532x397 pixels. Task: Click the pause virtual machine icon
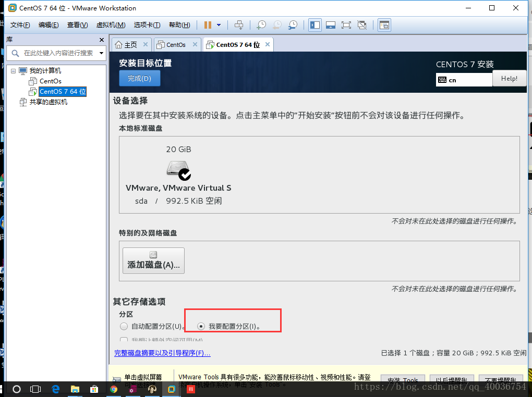coord(208,25)
